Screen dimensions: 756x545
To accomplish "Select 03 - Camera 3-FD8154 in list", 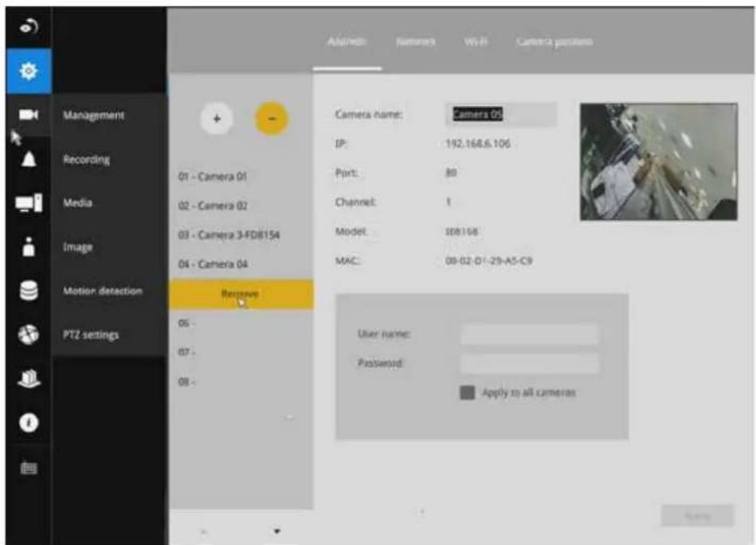I will pyautogui.click(x=241, y=235).
